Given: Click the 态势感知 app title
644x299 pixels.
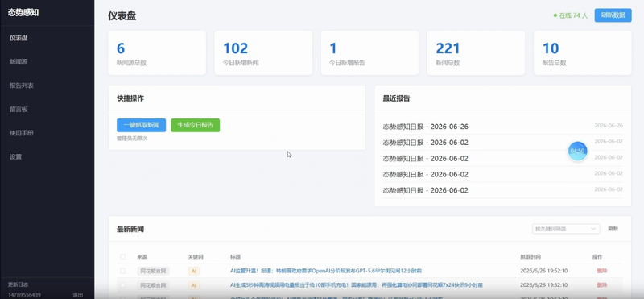Looking at the screenshot, I should [x=23, y=12].
